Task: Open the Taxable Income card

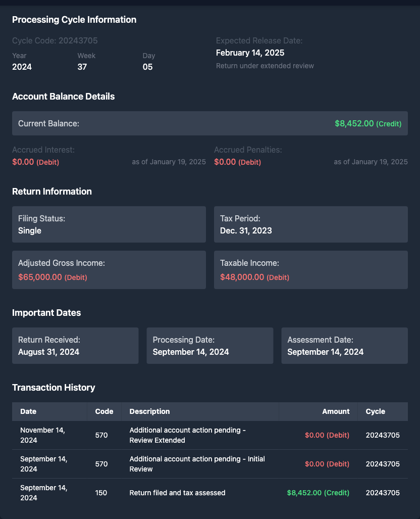Action: pyautogui.click(x=310, y=270)
